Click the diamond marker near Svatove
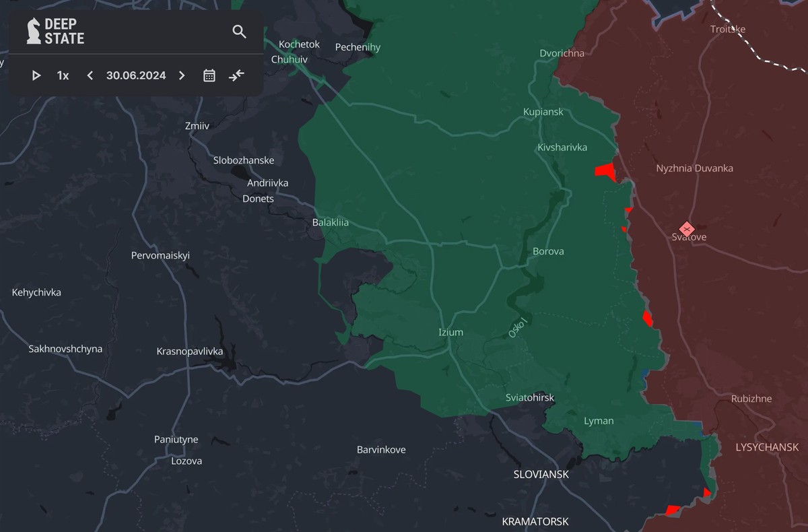808x532 pixels. pos(686,229)
